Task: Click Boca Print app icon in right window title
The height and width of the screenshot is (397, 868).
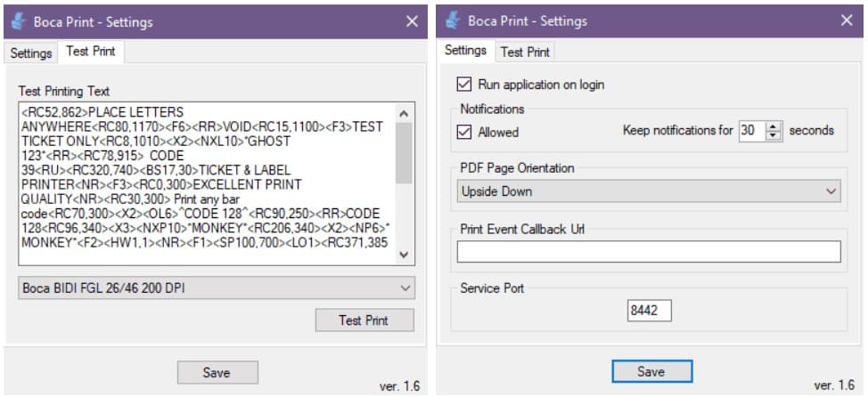Action: coord(452,21)
